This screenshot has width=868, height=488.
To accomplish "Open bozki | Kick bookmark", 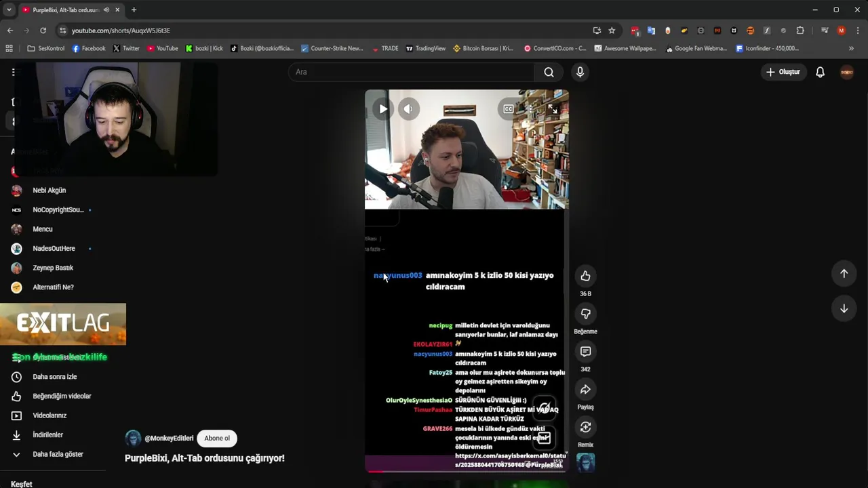I will point(204,48).
